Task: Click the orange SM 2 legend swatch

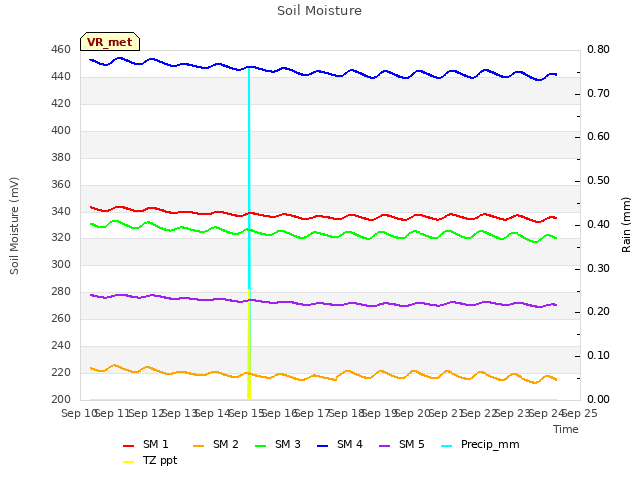Action: click(199, 446)
